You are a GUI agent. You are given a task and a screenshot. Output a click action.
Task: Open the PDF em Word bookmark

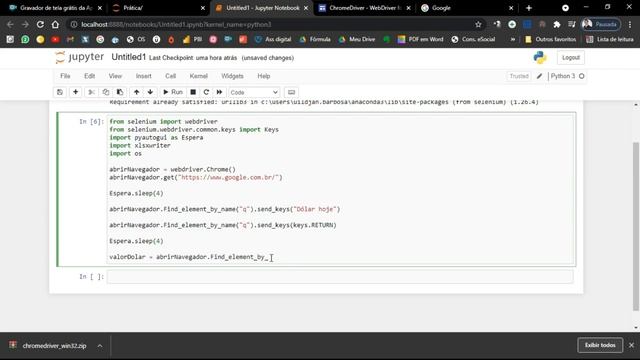[x=420, y=39]
